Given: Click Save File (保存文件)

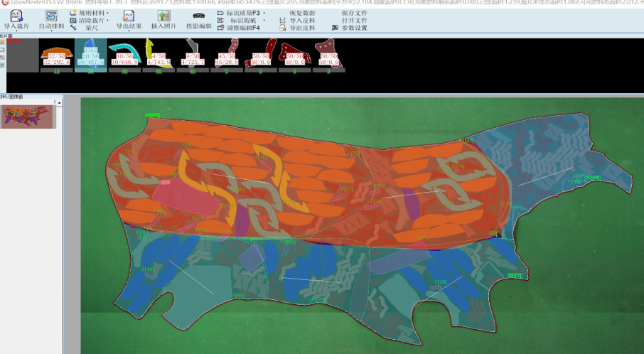Looking at the screenshot, I should tap(354, 13).
